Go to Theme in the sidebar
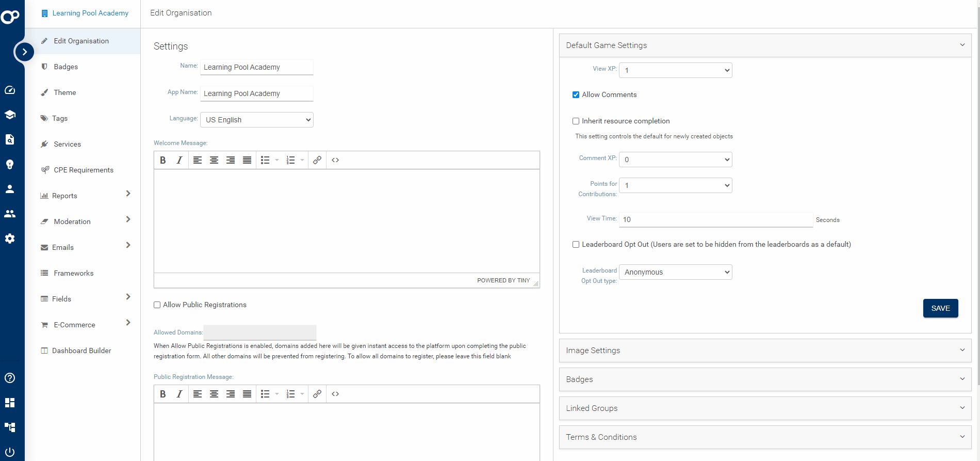Viewport: 980px width, 461px height. click(x=64, y=92)
